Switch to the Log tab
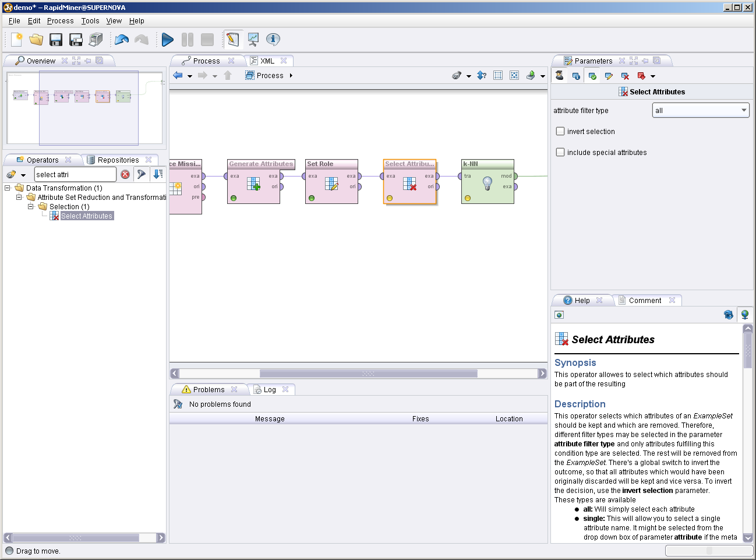 click(x=270, y=389)
